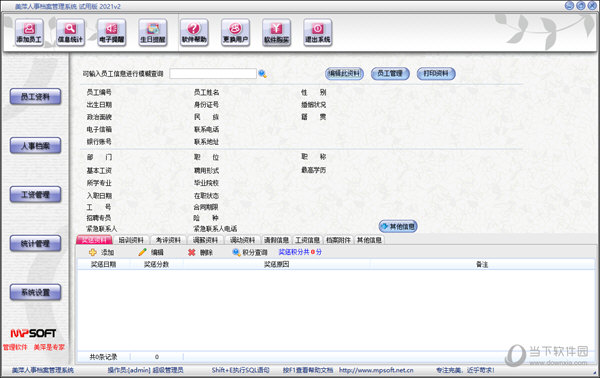Click the 删除 red X icon
600x378 pixels.
pos(192,253)
